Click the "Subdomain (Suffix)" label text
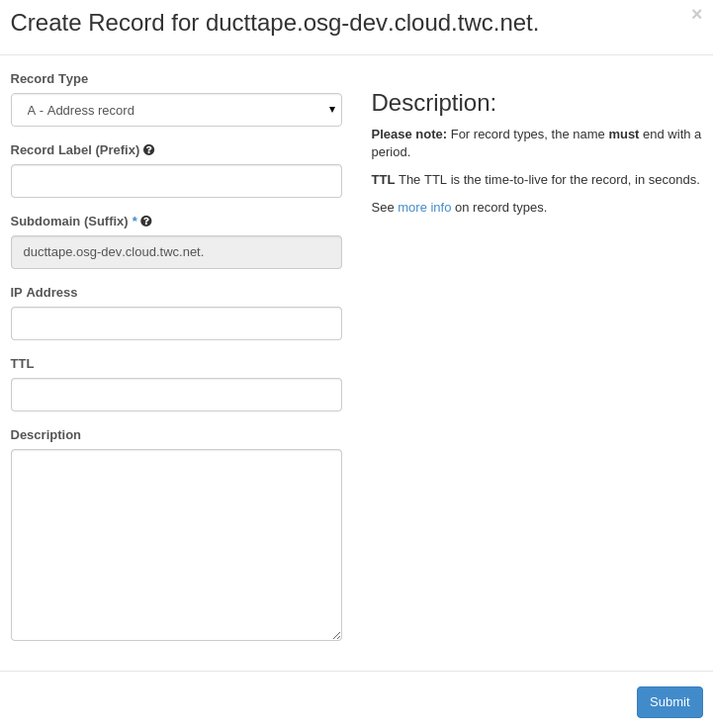 tap(69, 222)
